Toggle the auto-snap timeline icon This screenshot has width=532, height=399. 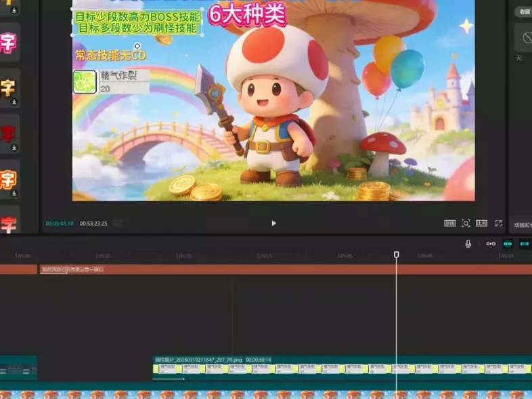(x=508, y=244)
